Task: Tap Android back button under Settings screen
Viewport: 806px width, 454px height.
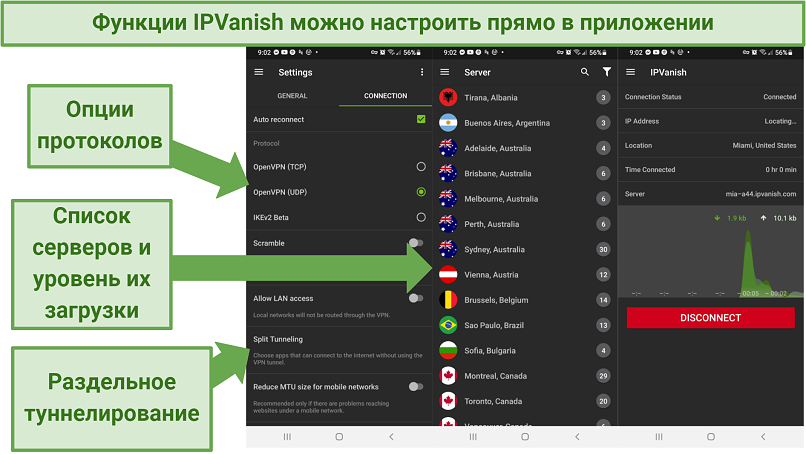Action: (392, 437)
